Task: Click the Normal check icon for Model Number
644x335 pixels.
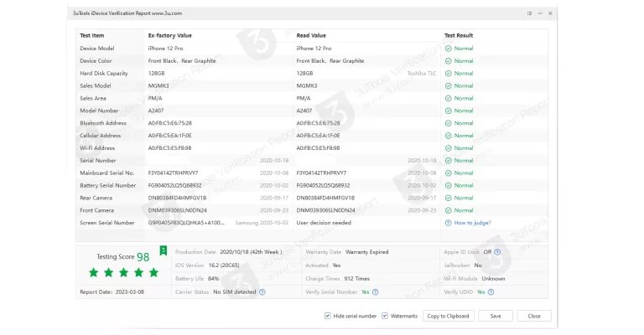Action: point(448,111)
